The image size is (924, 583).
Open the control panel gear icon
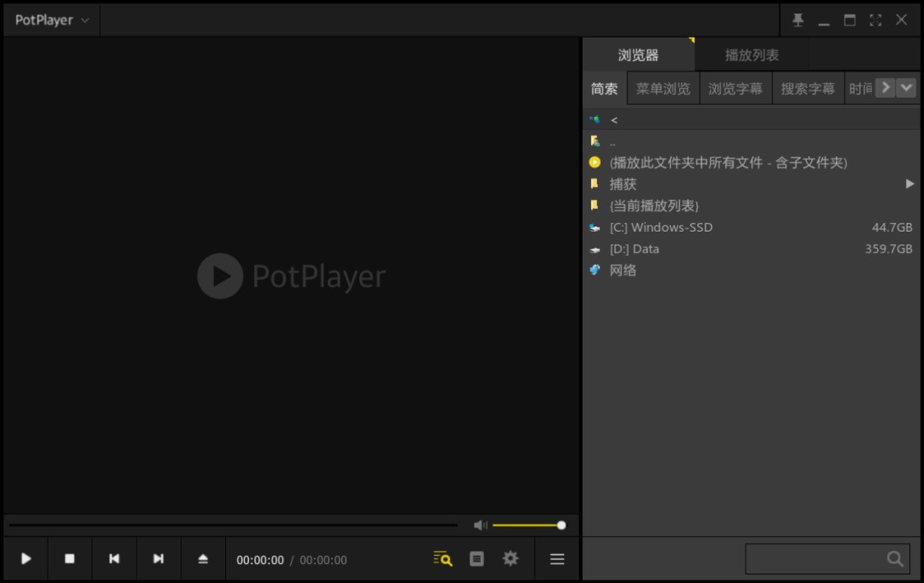tap(510, 558)
